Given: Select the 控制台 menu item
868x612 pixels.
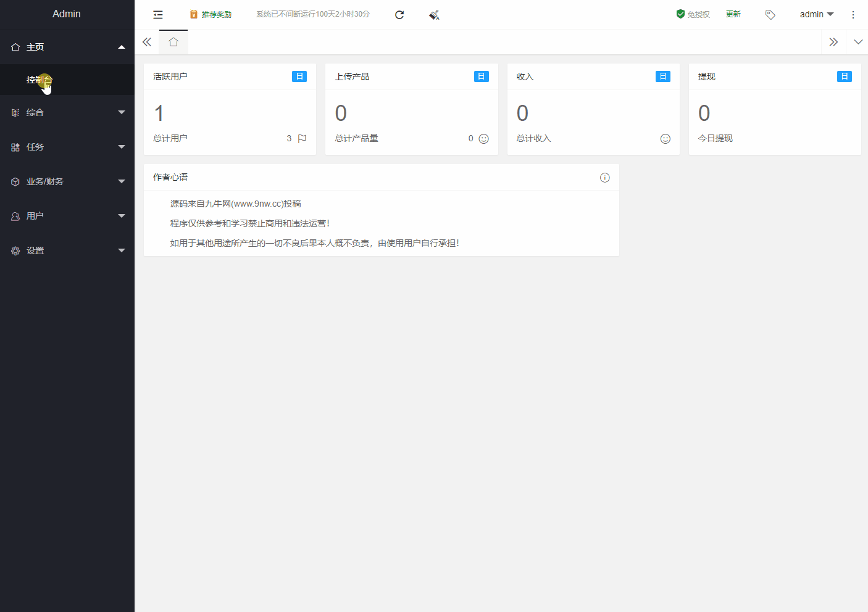Looking at the screenshot, I should click(67, 80).
